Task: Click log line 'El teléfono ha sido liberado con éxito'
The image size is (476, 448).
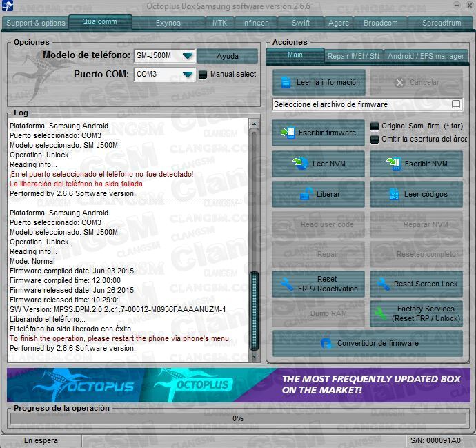Action: pyautogui.click(x=70, y=329)
